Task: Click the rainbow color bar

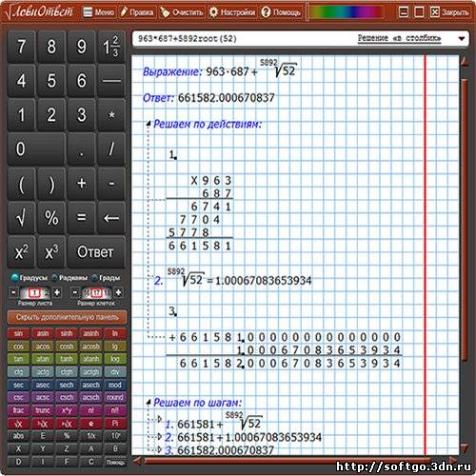Action: (x=347, y=12)
